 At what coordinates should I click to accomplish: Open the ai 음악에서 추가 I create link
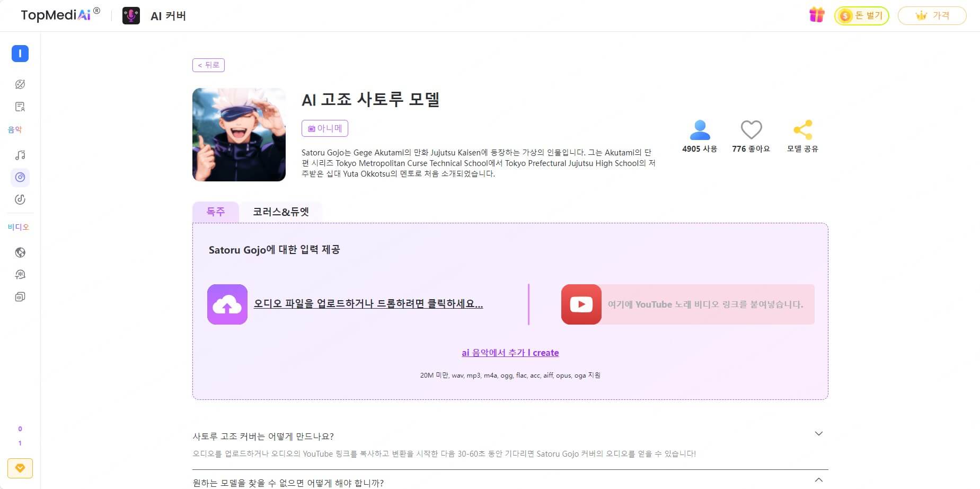coord(510,353)
